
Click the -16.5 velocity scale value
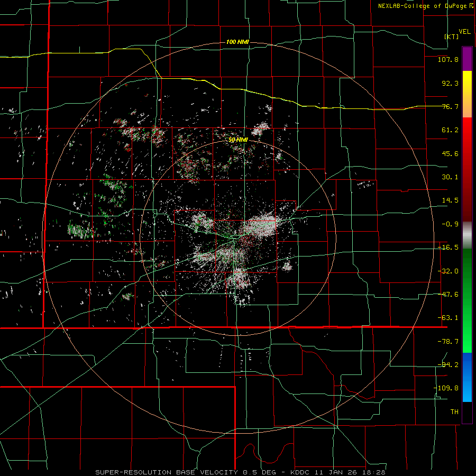[448, 248]
